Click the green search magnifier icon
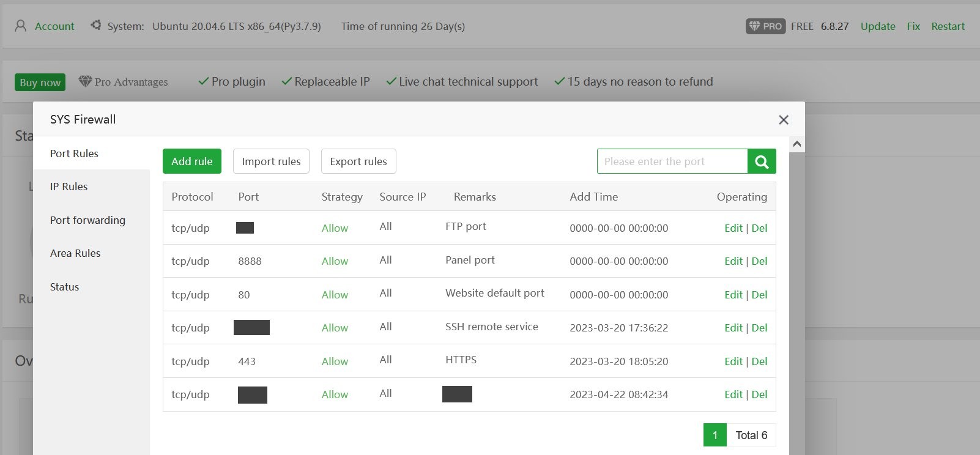980x455 pixels. click(762, 161)
